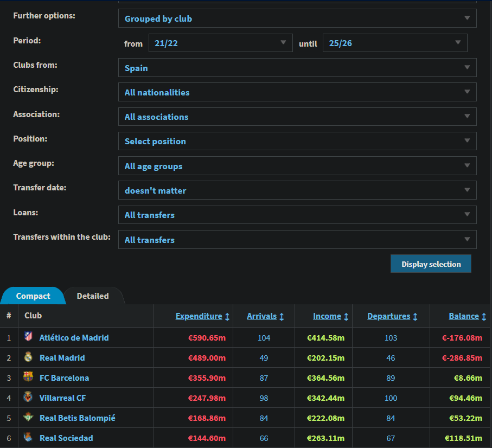Click Real Sociedad arrivals count 66

tap(264, 438)
